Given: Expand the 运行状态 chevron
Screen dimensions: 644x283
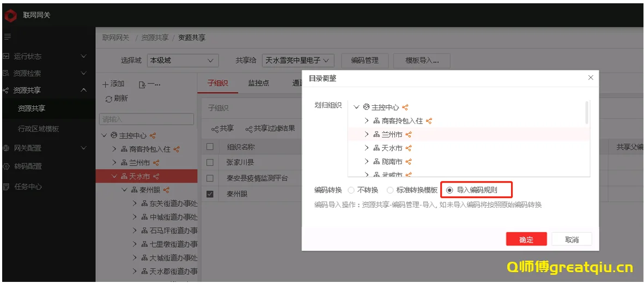Looking at the screenshot, I should coord(83,56).
